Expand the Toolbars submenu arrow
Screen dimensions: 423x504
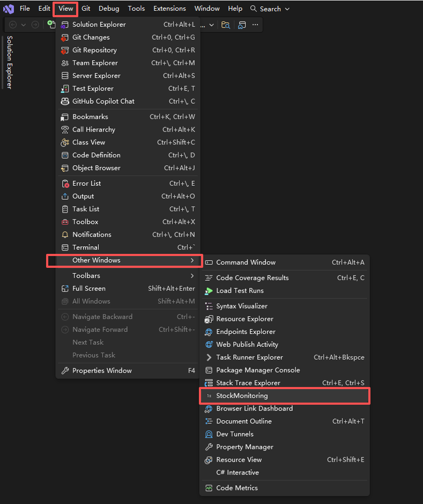(192, 276)
